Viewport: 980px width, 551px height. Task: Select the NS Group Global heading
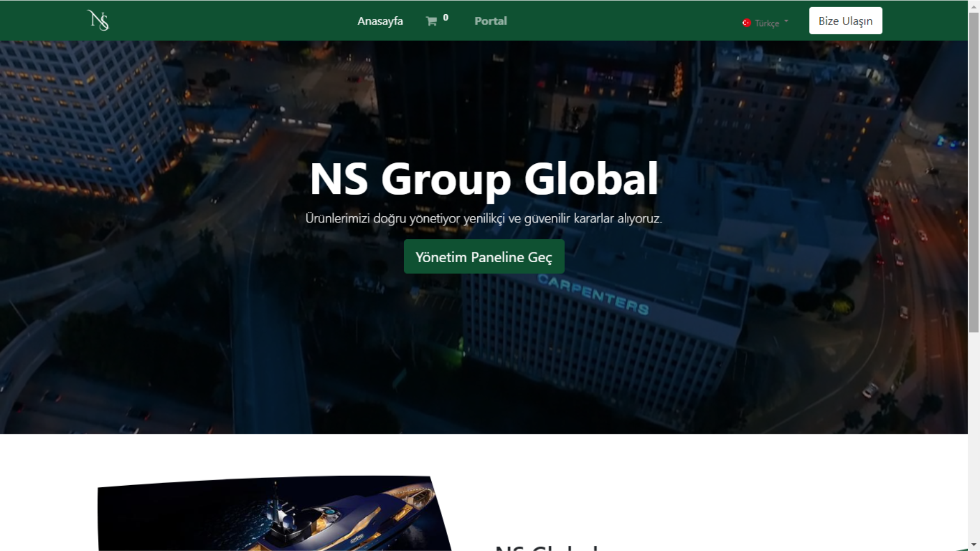click(484, 179)
